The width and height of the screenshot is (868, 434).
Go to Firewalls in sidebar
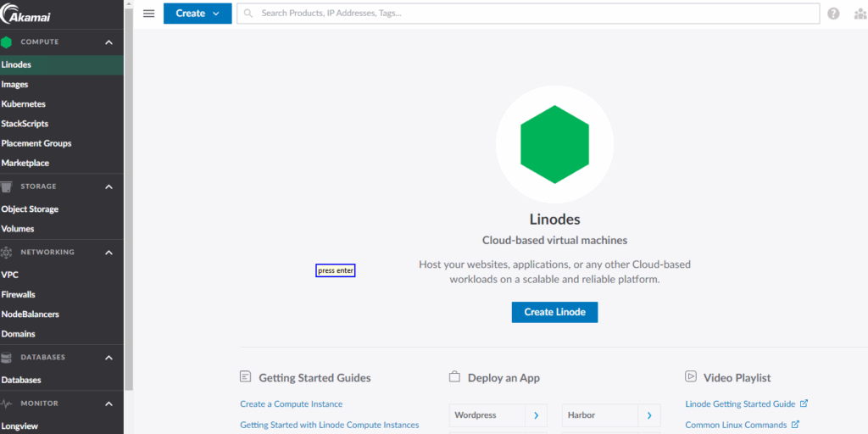pos(19,295)
